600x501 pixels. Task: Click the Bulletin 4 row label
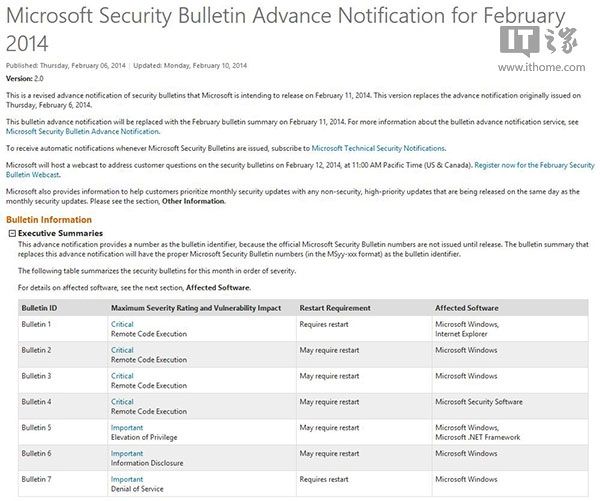[x=36, y=402]
